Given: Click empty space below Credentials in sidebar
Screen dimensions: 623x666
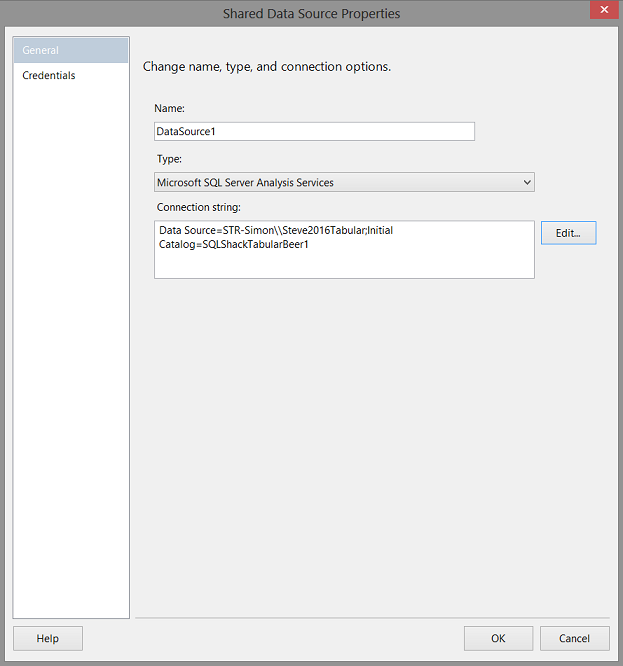Looking at the screenshot, I should 70,350.
